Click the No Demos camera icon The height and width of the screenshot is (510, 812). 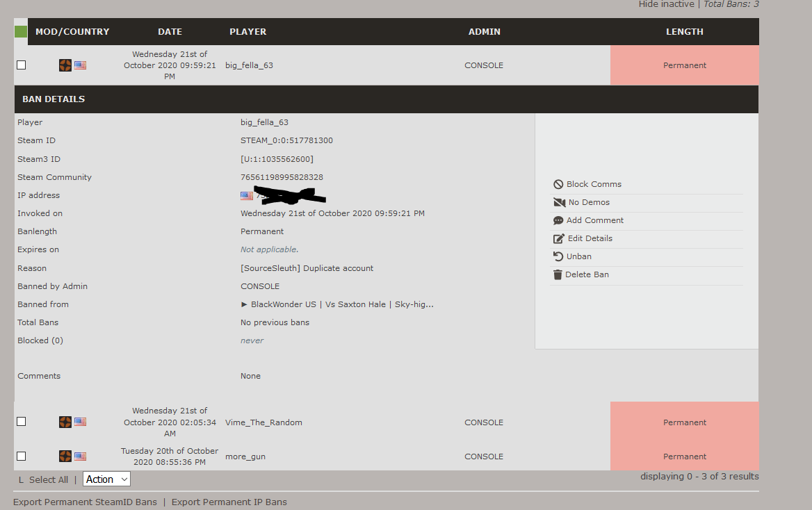pyautogui.click(x=559, y=202)
